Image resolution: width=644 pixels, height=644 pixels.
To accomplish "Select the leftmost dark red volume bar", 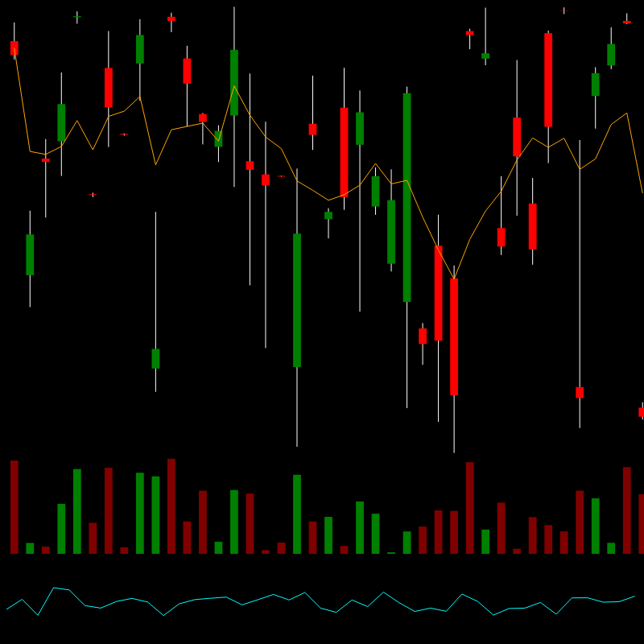I will click(x=14, y=506).
